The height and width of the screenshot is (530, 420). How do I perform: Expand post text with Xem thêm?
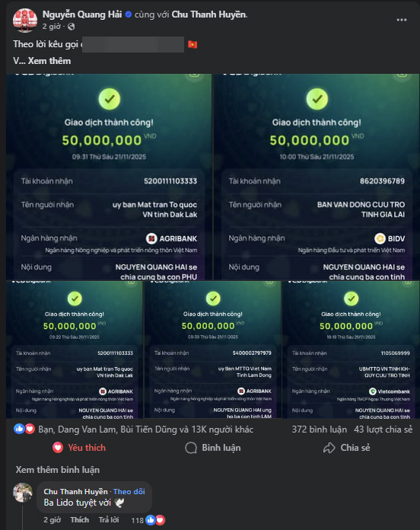(49, 61)
